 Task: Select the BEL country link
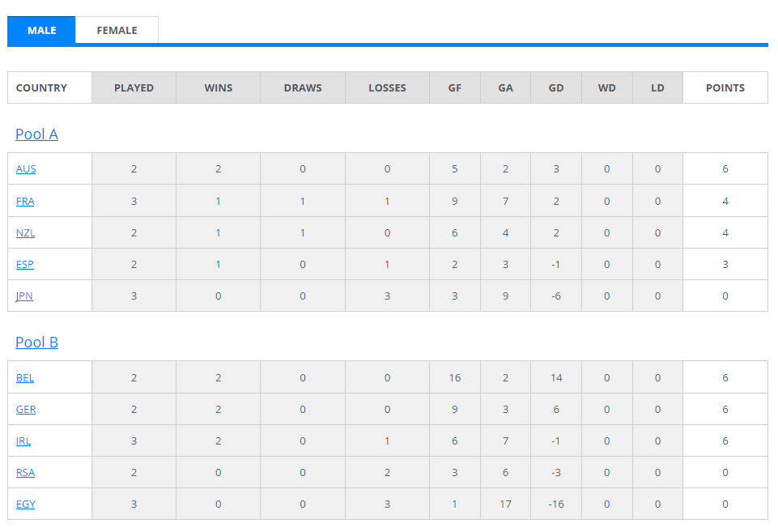(25, 377)
